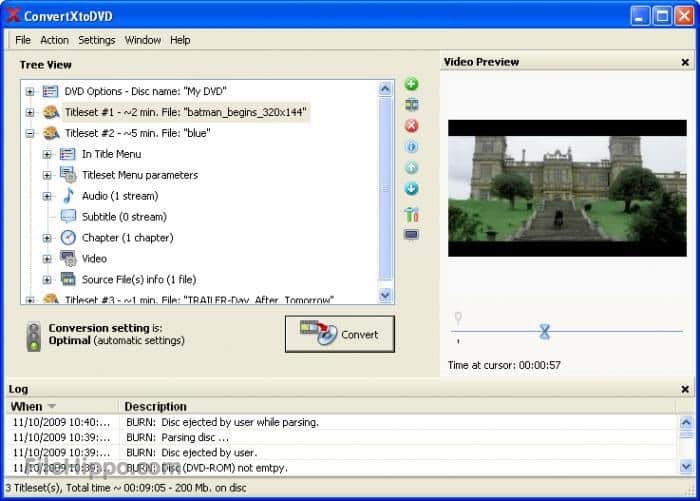Viewport: 700px width, 501px height.
Task: Click the Convert button
Action: (340, 334)
